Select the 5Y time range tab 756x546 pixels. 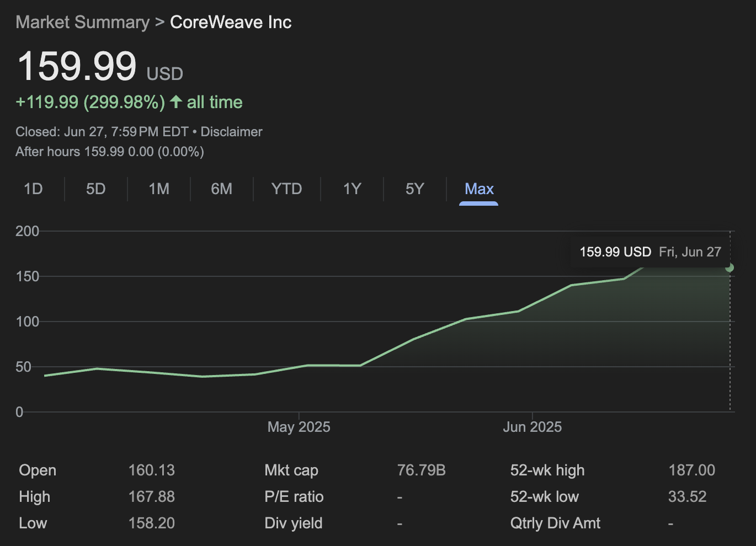(x=414, y=189)
